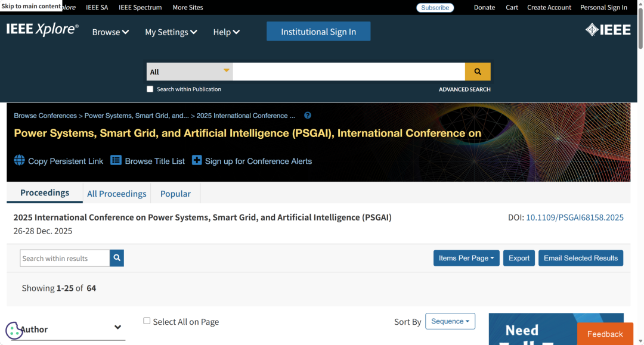Open the All search category dropdown
The width and height of the screenshot is (644, 345).
[x=190, y=72]
